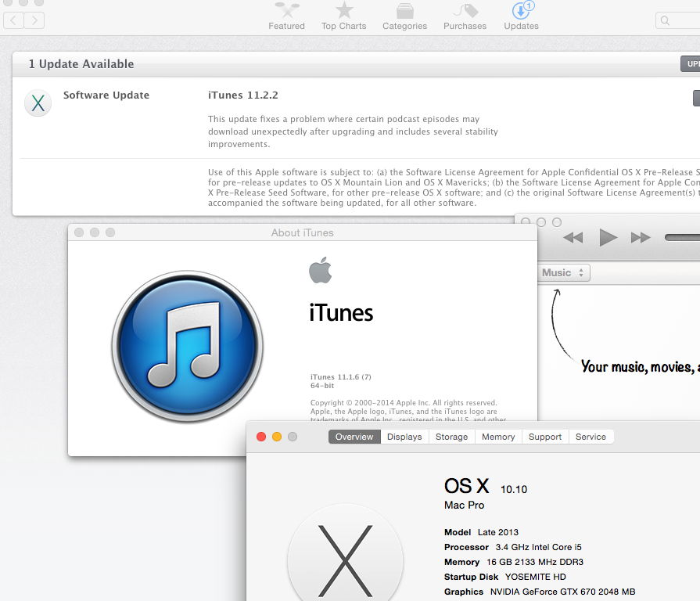This screenshot has width=700, height=601.
Task: Open Updates tab with badge in App Store
Action: 521,16
